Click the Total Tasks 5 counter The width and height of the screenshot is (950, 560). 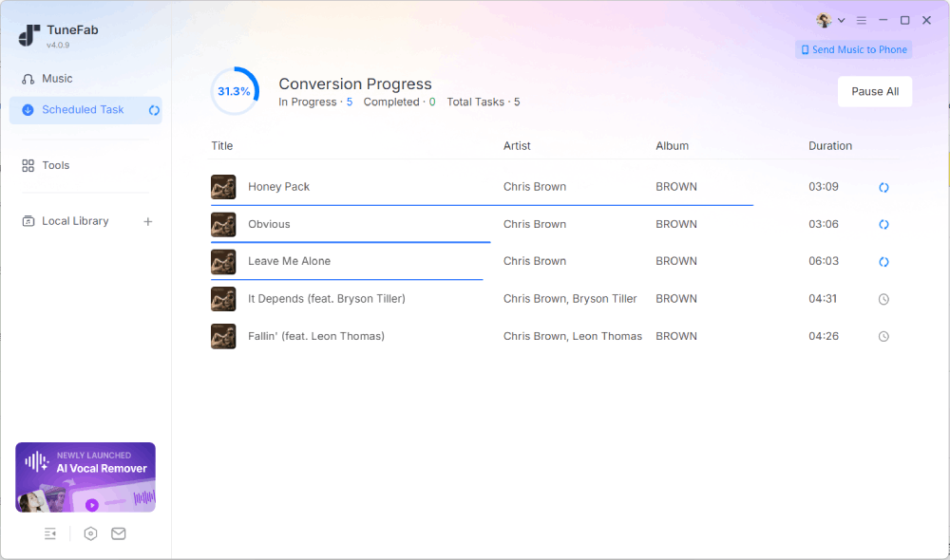pos(484,102)
